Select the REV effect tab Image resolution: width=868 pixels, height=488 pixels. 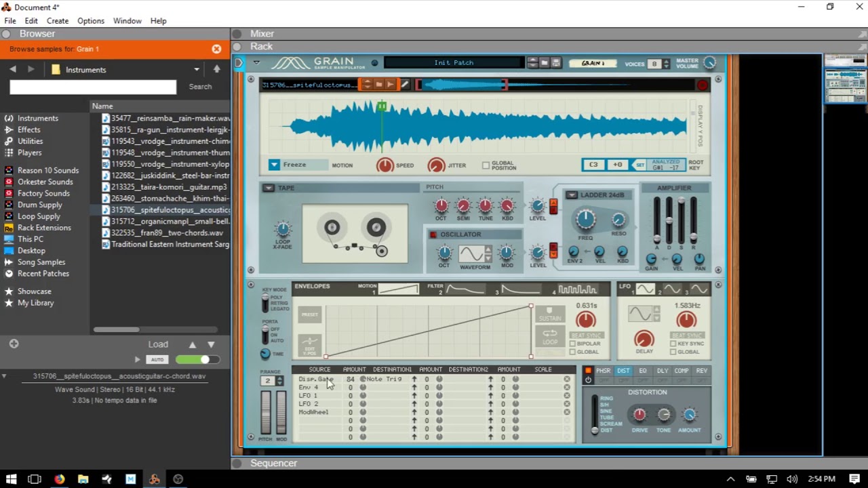click(x=701, y=371)
